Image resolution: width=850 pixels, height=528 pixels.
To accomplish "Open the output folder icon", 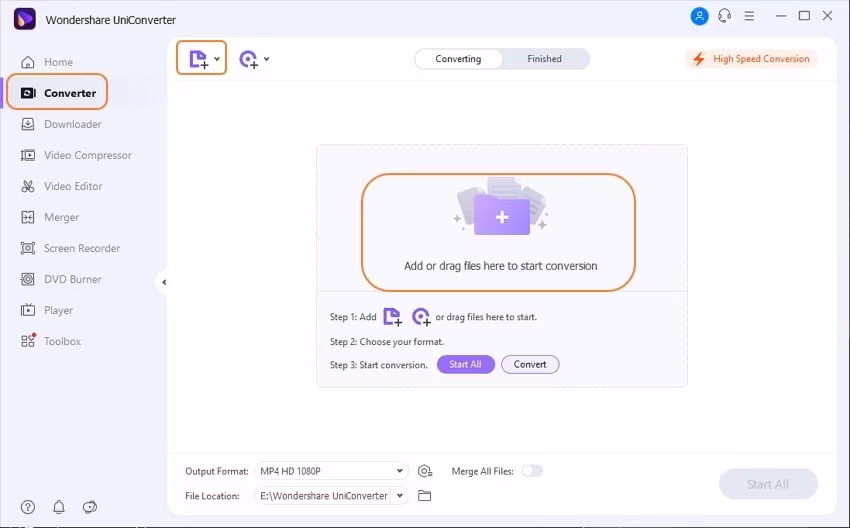I will [x=424, y=495].
